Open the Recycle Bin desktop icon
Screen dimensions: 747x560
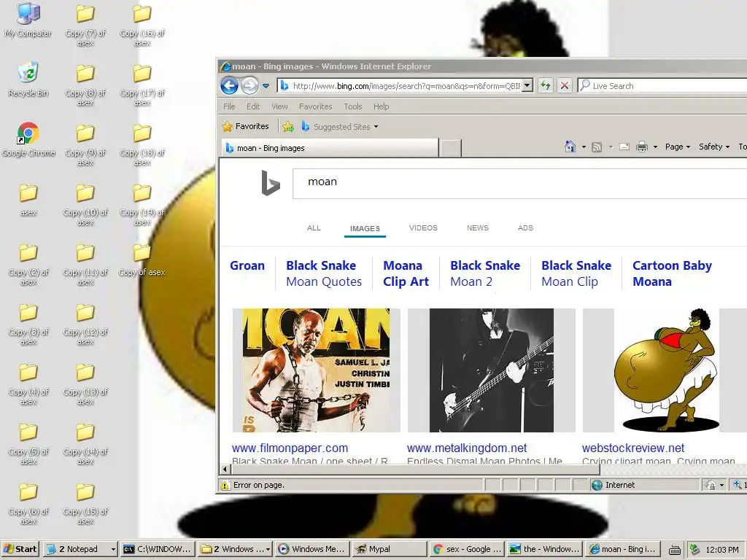coord(28,79)
